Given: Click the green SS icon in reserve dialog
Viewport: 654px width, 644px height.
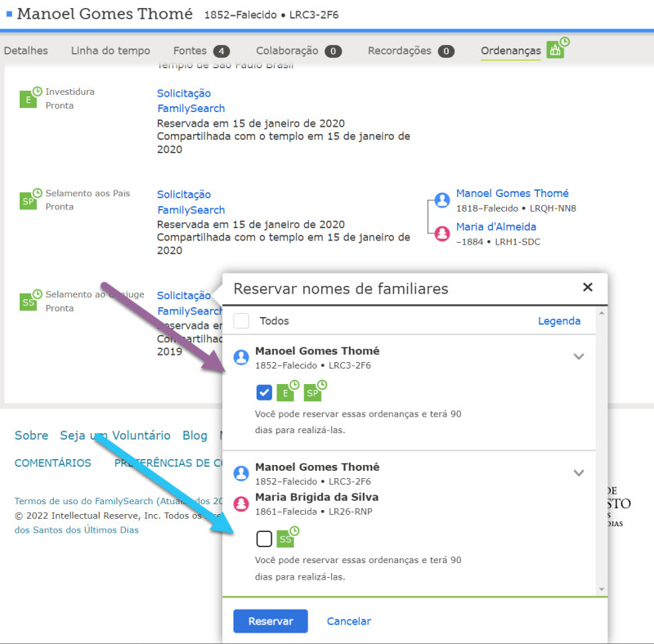Looking at the screenshot, I should coord(288,537).
